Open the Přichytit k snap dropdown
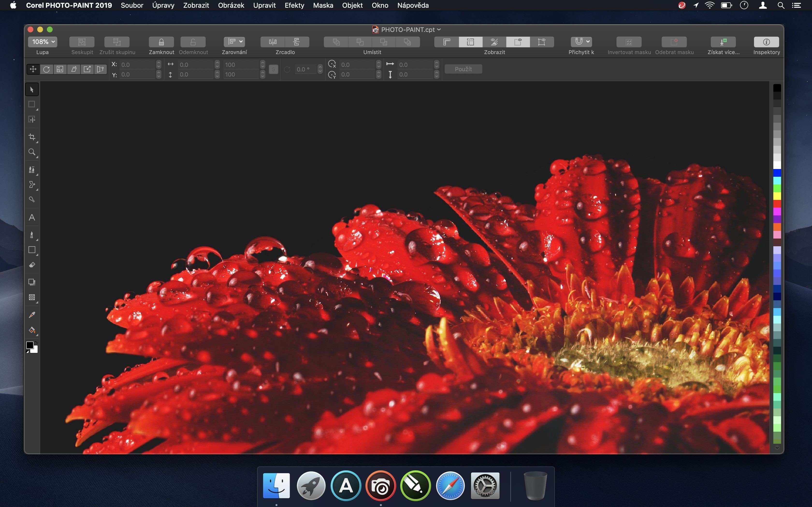The image size is (812, 507). coord(581,42)
